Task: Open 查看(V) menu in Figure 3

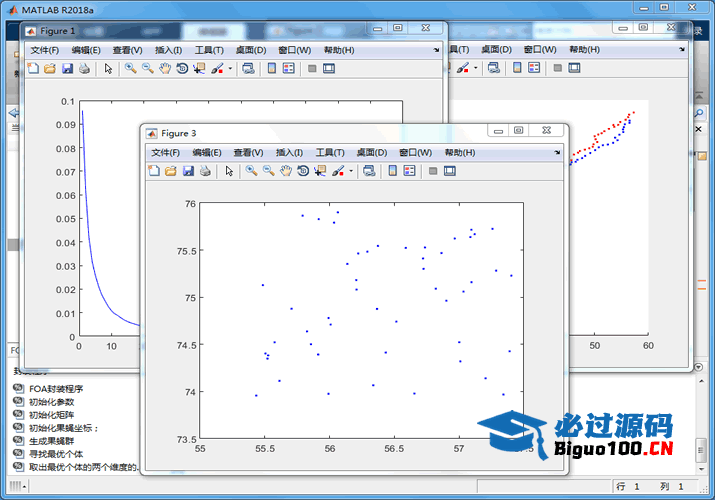Action: click(249, 153)
